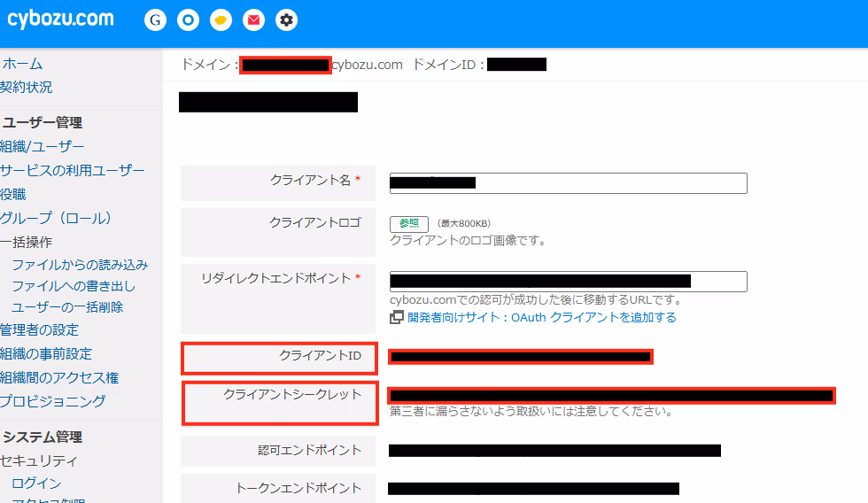Open 組織/ユーザー settings
Image resolution: width=868 pixels, height=503 pixels.
tap(43, 147)
